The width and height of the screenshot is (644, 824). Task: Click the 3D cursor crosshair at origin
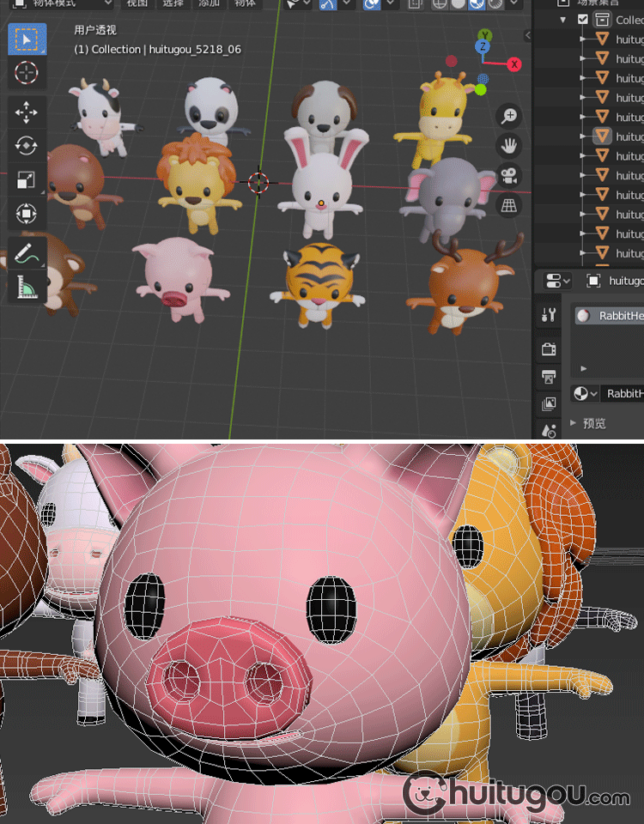(x=258, y=182)
